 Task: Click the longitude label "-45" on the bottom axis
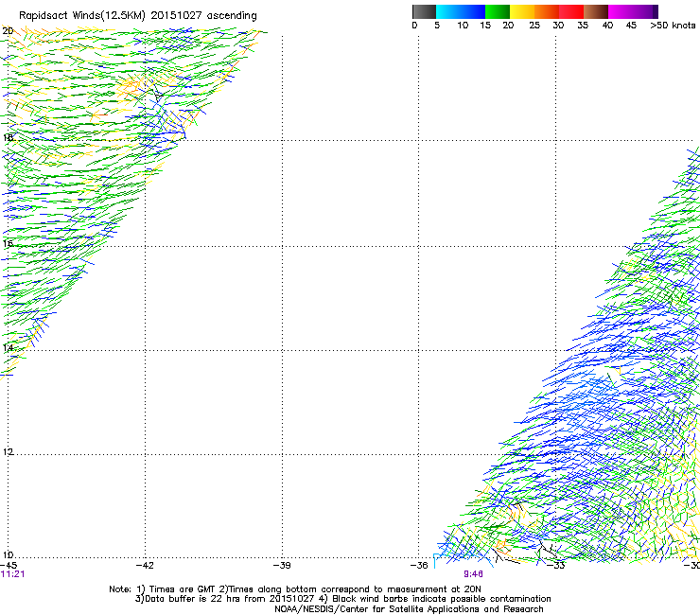9,566
